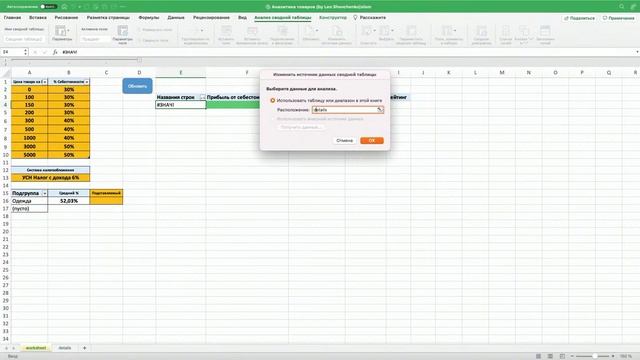Open the Рецензирование tab
This screenshot has width=640, height=360.
coord(211,18)
